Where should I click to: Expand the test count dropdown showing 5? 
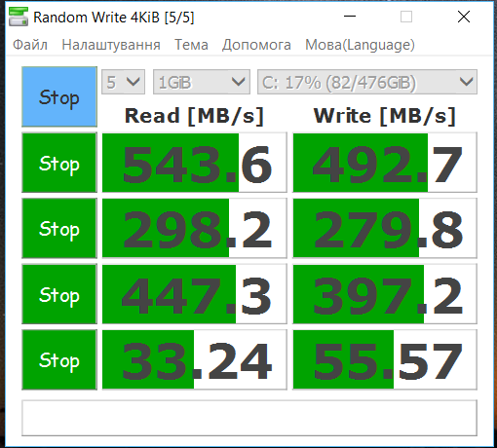click(123, 82)
